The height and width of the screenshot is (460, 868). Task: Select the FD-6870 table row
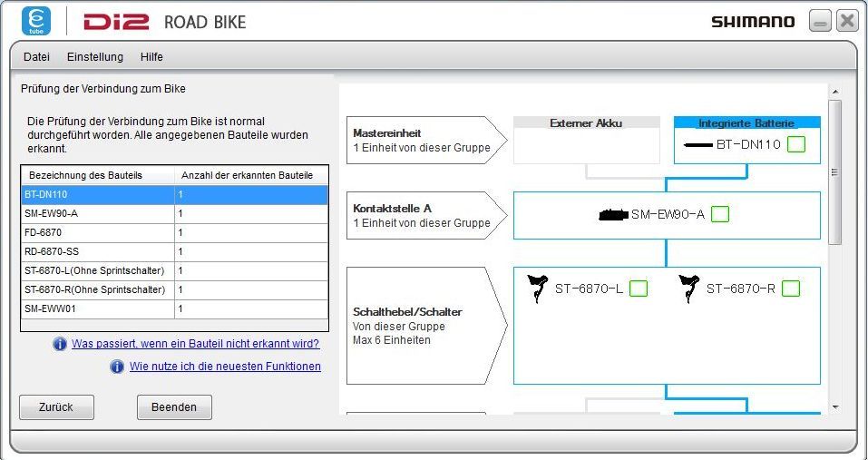tap(174, 232)
